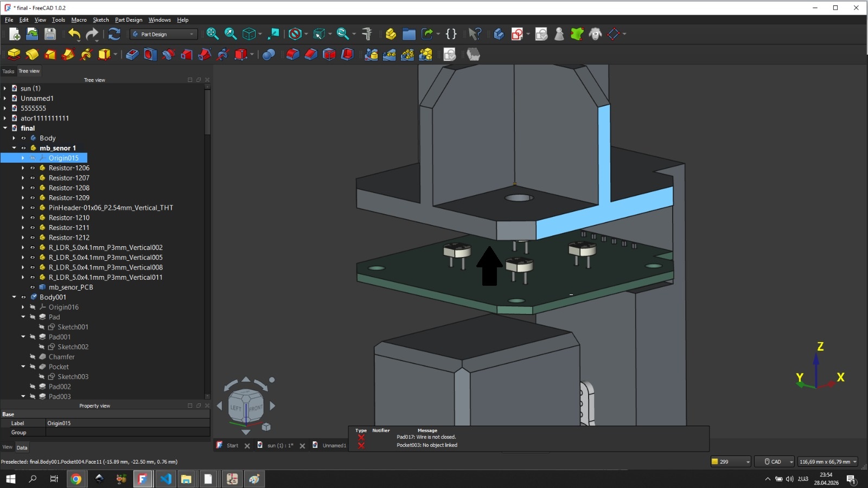The width and height of the screenshot is (868, 488).
Task: Toggle visibility of PinHeader-01x06_P2.54mm_Vertical_THT
Action: [x=33, y=208]
